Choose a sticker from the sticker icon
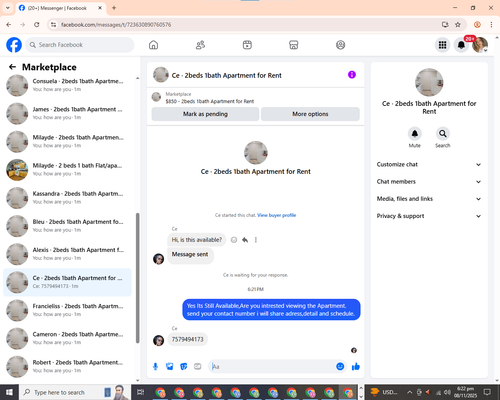This screenshot has height=400, width=500. pos(184,367)
